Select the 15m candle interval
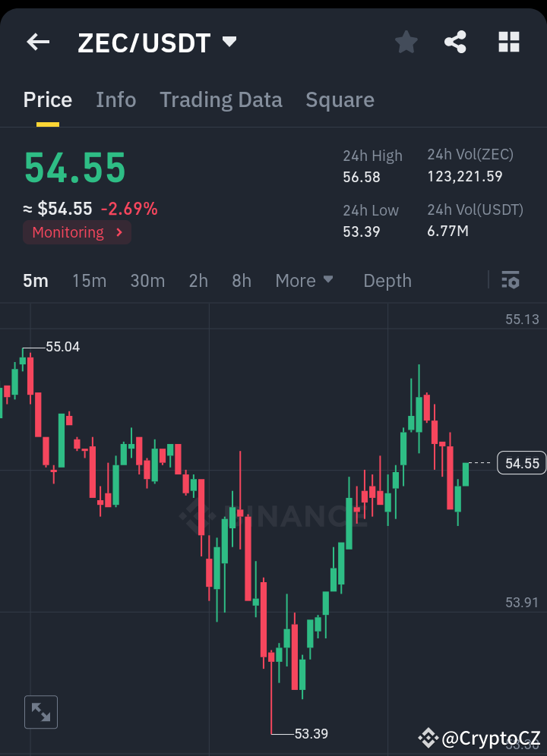This screenshot has width=547, height=756. pos(89,280)
